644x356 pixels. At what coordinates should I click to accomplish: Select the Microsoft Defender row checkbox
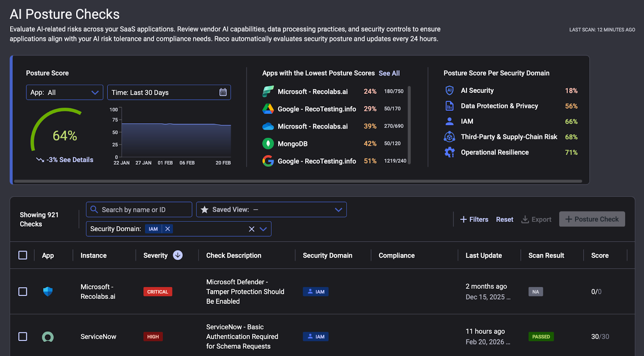pos(23,292)
